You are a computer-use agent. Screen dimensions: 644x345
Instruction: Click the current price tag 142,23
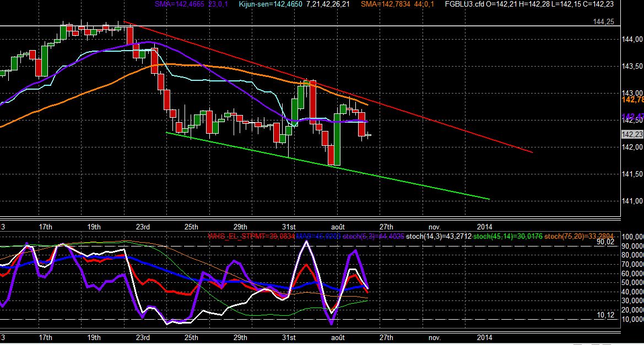click(632, 135)
